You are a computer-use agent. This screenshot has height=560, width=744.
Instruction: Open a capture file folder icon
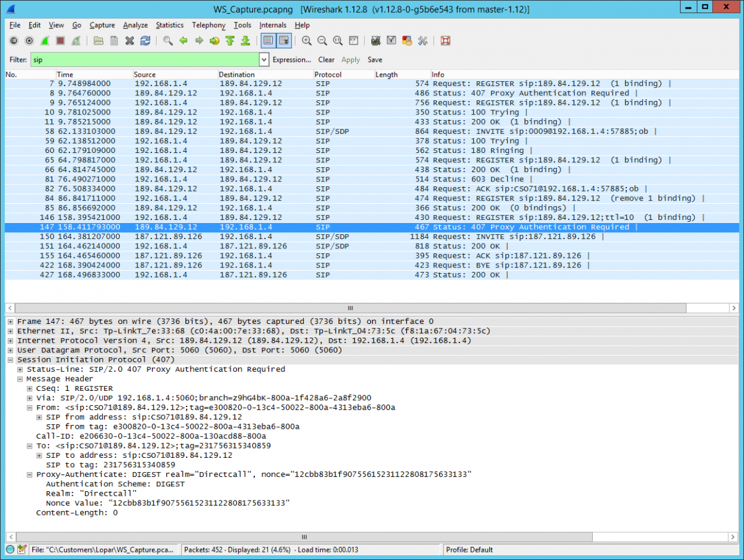coord(99,41)
